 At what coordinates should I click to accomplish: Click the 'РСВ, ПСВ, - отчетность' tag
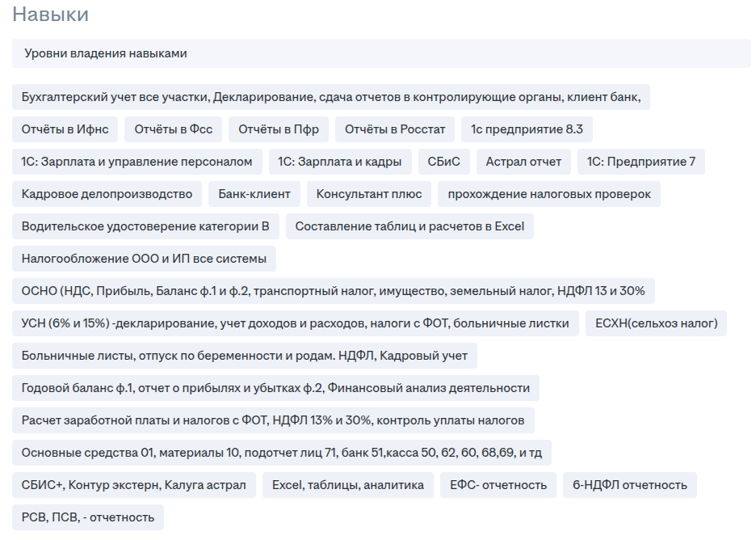click(88, 517)
